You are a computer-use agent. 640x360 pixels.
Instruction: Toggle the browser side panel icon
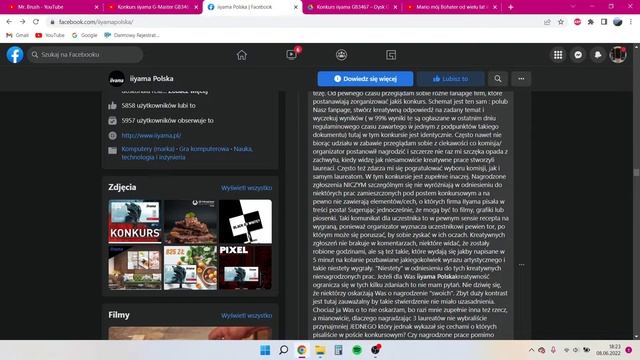point(604,22)
